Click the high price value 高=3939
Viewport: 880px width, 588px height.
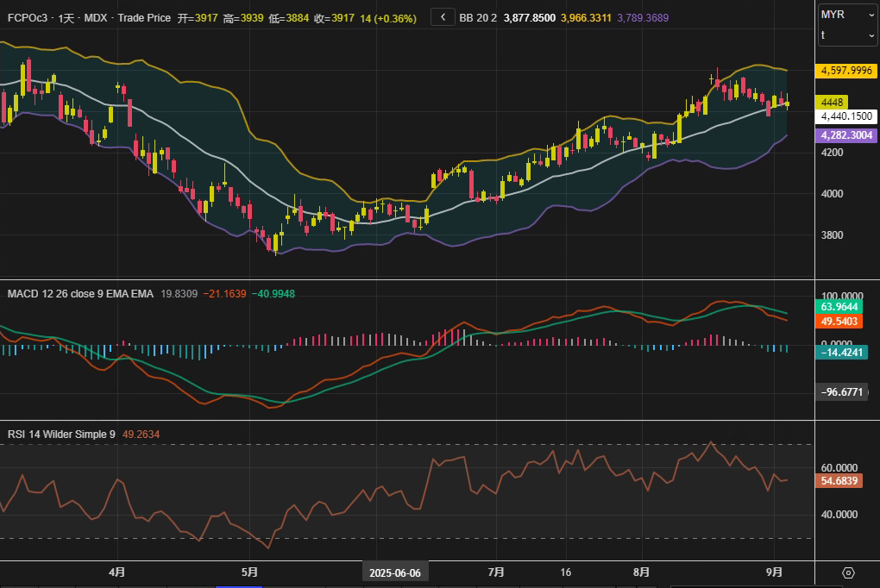coord(243,18)
